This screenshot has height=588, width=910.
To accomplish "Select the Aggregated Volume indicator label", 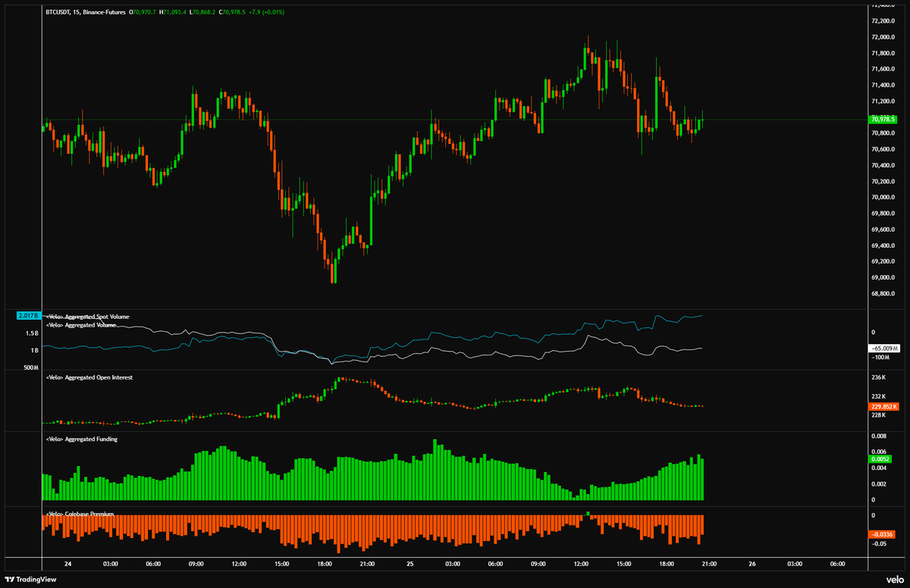I will (81, 325).
